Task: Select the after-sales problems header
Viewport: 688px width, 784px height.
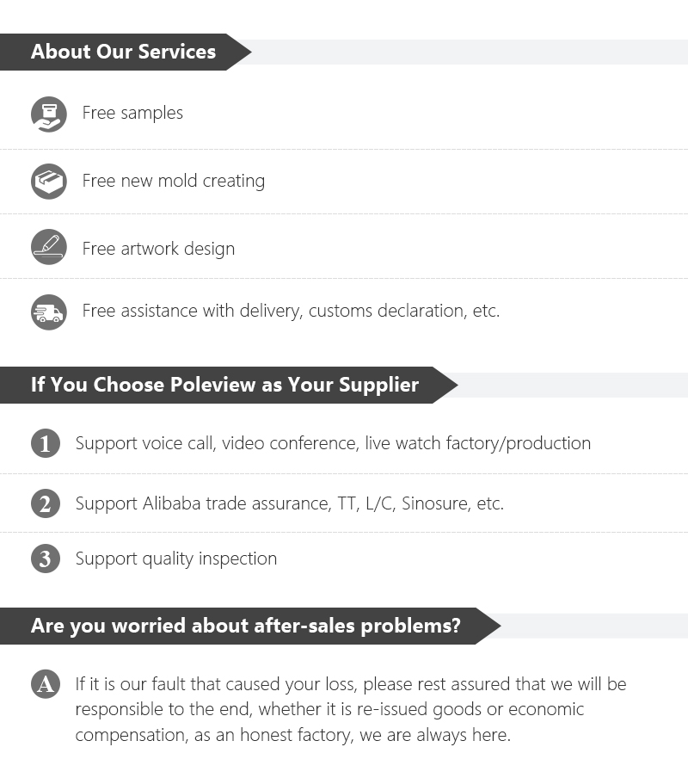Action: (245, 626)
